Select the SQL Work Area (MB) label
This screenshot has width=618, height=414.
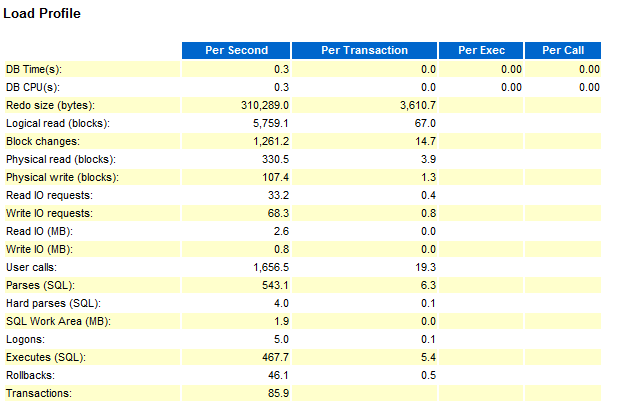click(58, 322)
